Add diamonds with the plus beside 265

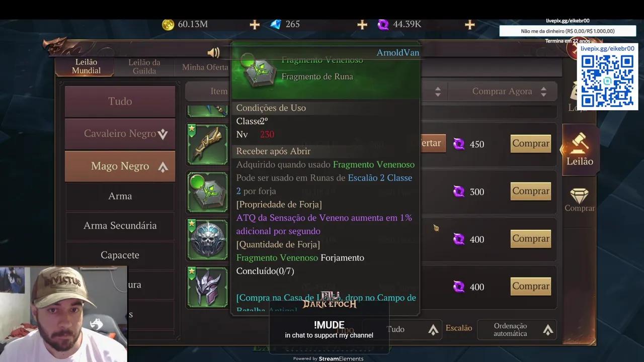pyautogui.click(x=362, y=25)
